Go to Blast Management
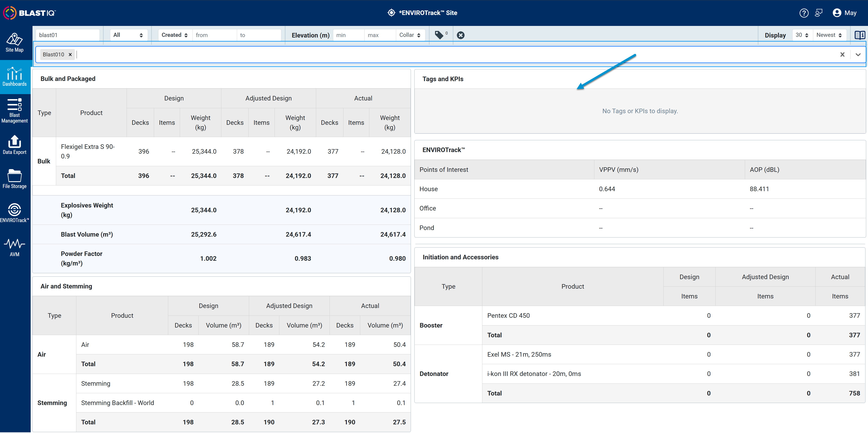The image size is (868, 433). pyautogui.click(x=15, y=111)
